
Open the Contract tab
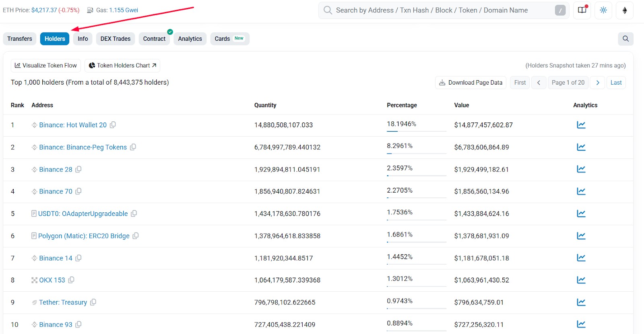[x=154, y=39]
